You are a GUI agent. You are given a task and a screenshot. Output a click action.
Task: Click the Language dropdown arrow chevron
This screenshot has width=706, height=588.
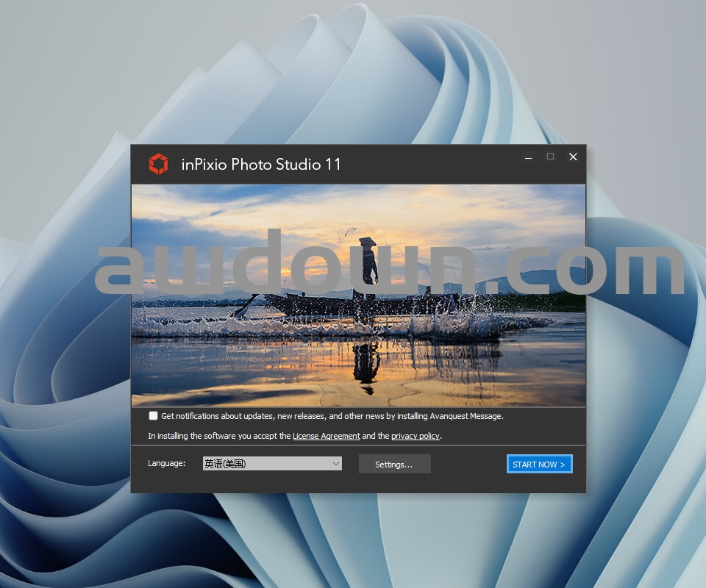335,464
